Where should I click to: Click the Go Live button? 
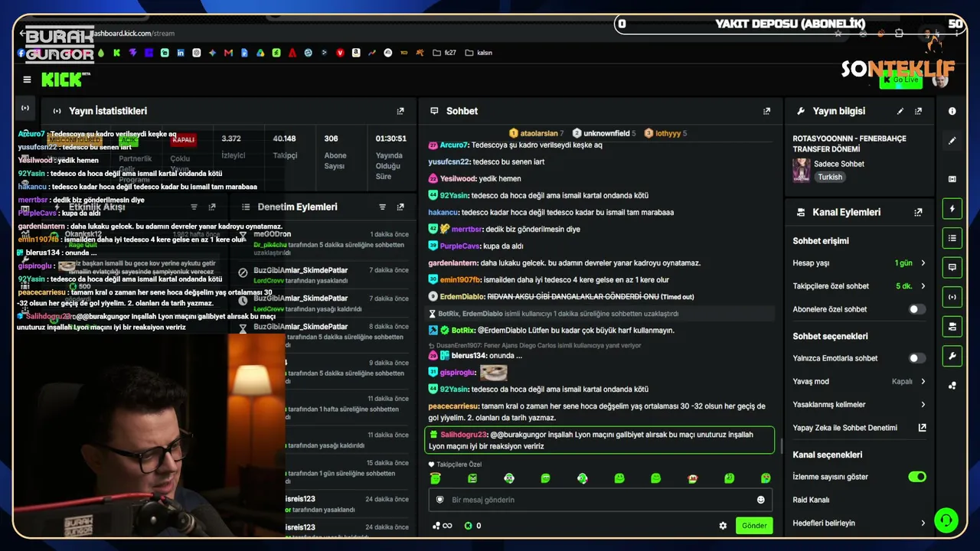click(x=900, y=80)
